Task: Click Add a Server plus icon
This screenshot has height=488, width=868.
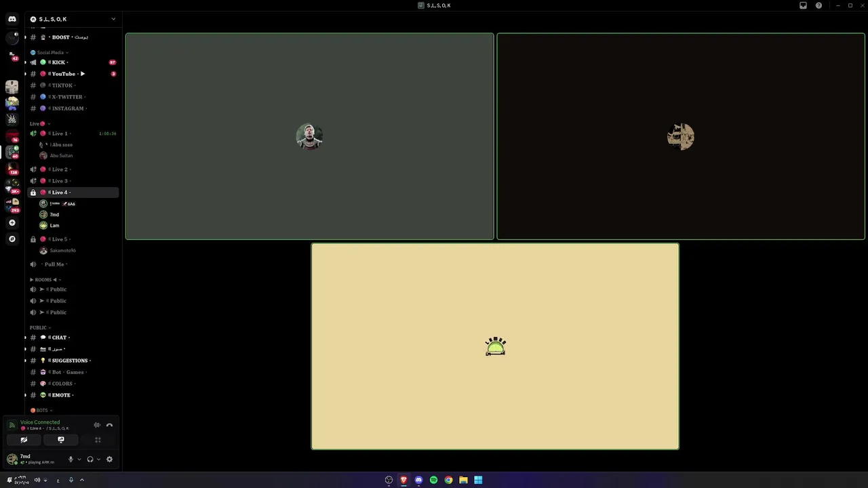Action: (12, 222)
